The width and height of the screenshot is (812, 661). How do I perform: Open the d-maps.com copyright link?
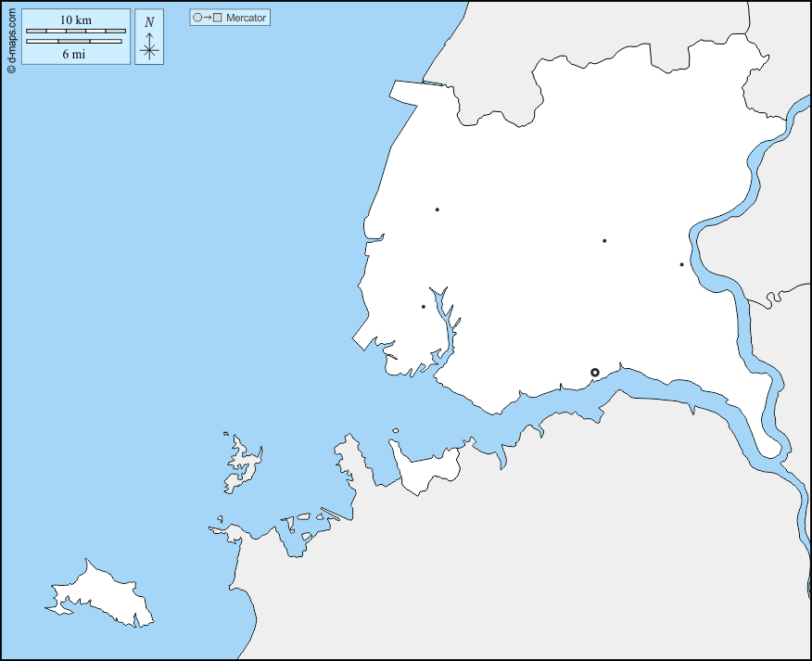[10, 37]
